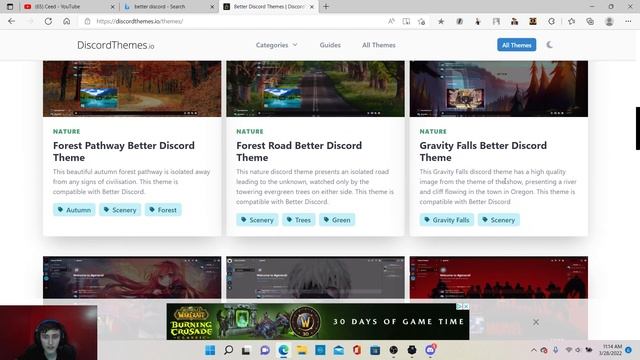Open Task View on taskbar
The height and width of the screenshot is (360, 640).
pyautogui.click(x=246, y=350)
